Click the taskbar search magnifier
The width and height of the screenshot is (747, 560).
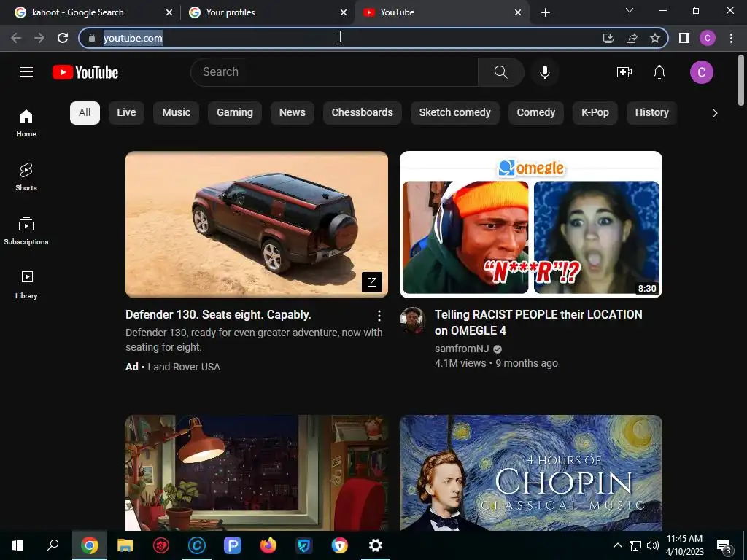pyautogui.click(x=53, y=545)
